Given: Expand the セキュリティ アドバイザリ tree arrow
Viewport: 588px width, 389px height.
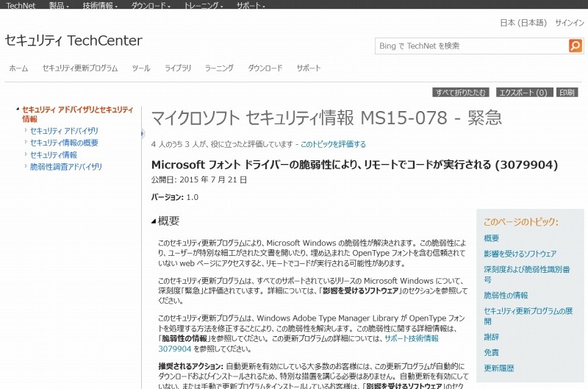Looking at the screenshot, I should pyautogui.click(x=26, y=130).
